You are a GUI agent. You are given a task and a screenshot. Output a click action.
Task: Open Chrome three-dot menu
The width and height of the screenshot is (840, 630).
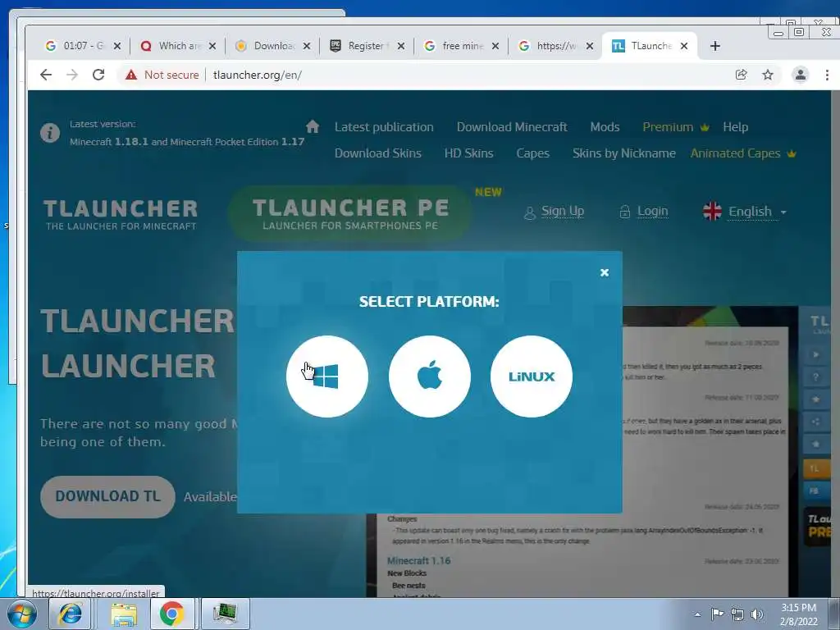(x=827, y=75)
